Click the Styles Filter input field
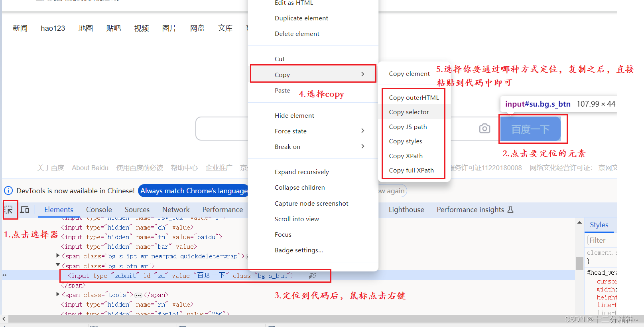Viewport: 644px width, 327px height. 602,240
